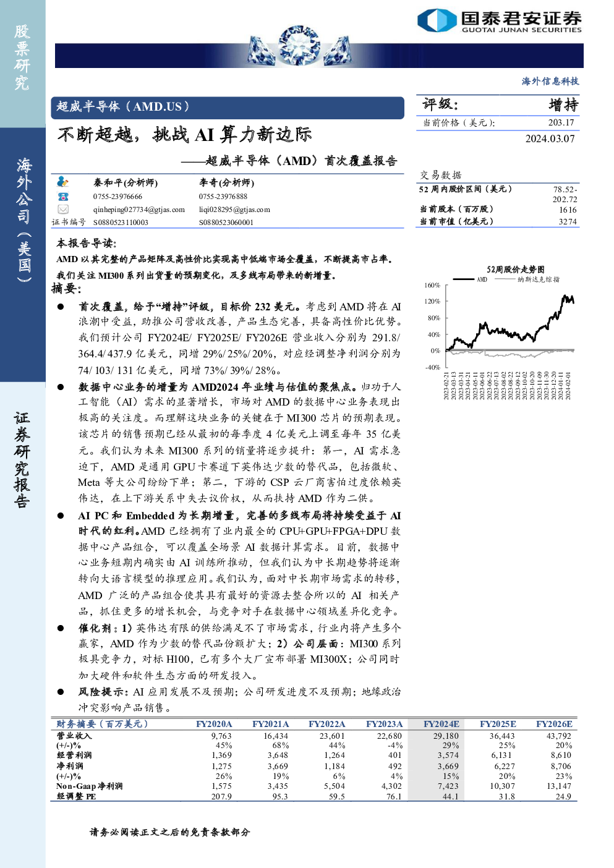Select the 交易数据 section heading
Viewport: 614px width, 868px height.
tap(441, 175)
